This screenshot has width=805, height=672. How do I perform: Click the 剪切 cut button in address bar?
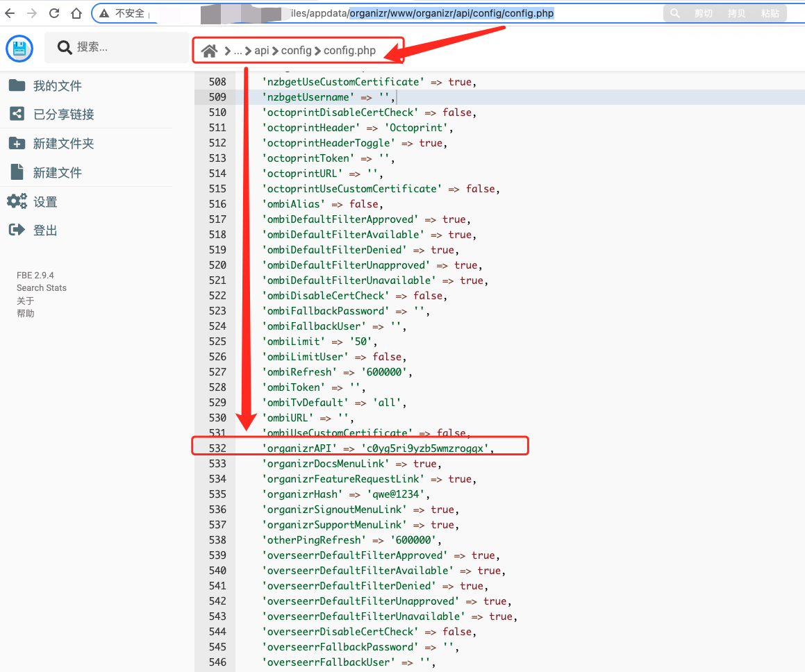704,14
